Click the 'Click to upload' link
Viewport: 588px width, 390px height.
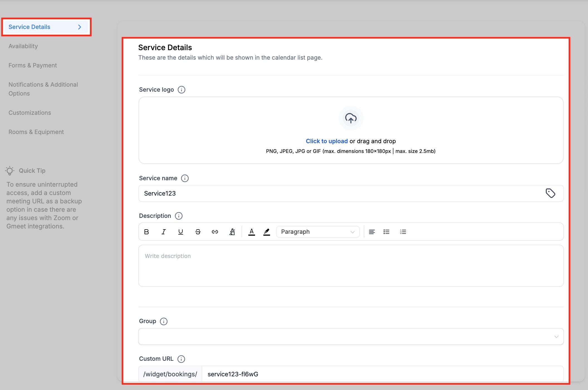tap(327, 141)
